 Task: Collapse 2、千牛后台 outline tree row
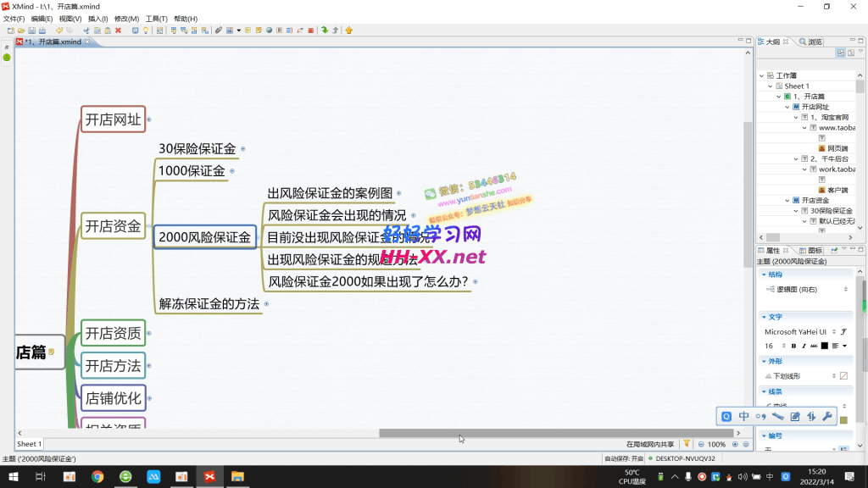point(796,158)
